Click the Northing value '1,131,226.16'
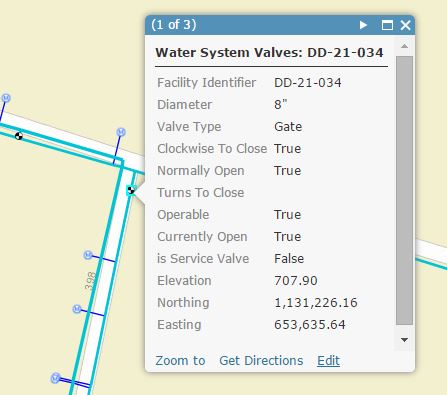Screen dimensions: 447x395 316,303
